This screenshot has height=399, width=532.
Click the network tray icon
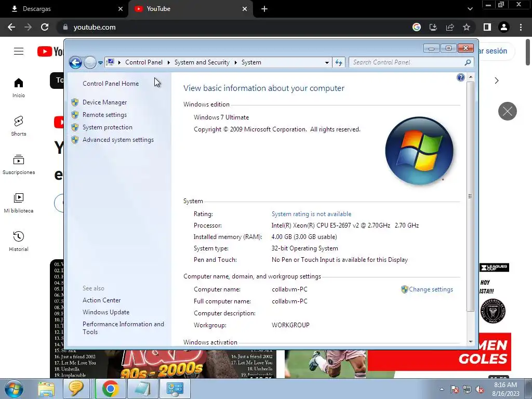(x=467, y=390)
